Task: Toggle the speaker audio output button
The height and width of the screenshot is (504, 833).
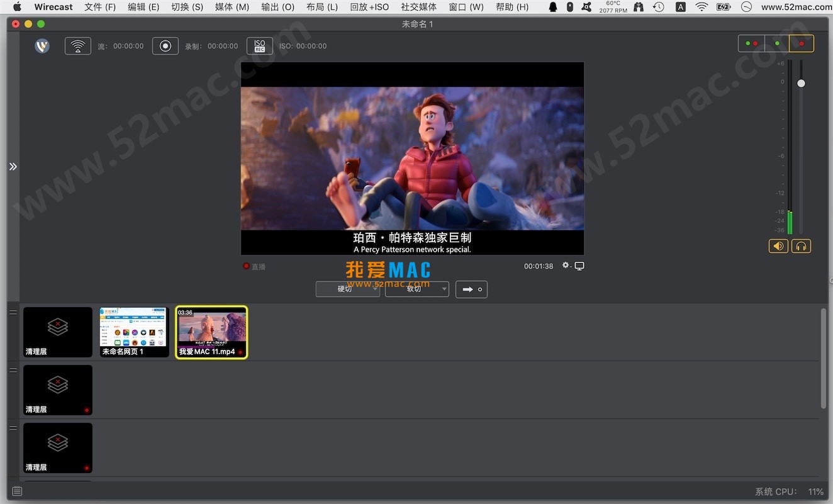Action: pos(778,246)
